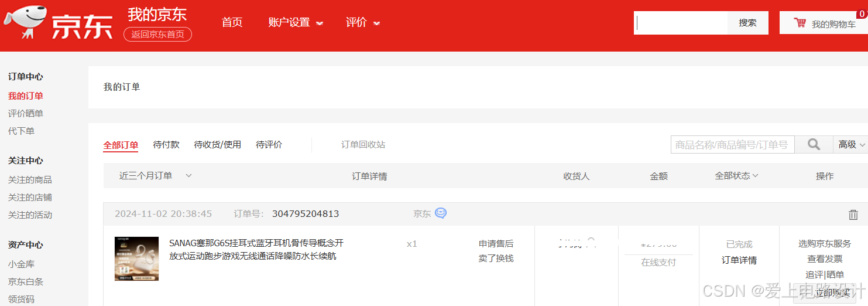
Task: Click 返回京东首页 button
Action: (x=157, y=34)
